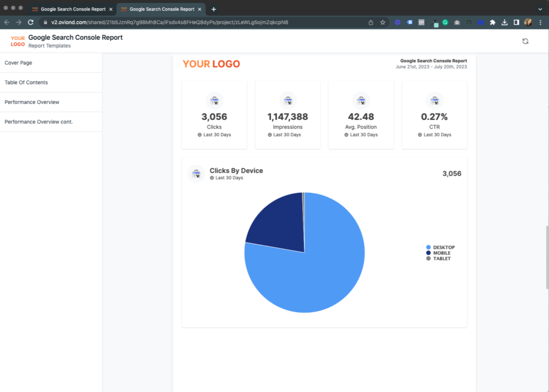Click the Search Console icon above Avg. Position
This screenshot has height=392, width=549.
(361, 101)
